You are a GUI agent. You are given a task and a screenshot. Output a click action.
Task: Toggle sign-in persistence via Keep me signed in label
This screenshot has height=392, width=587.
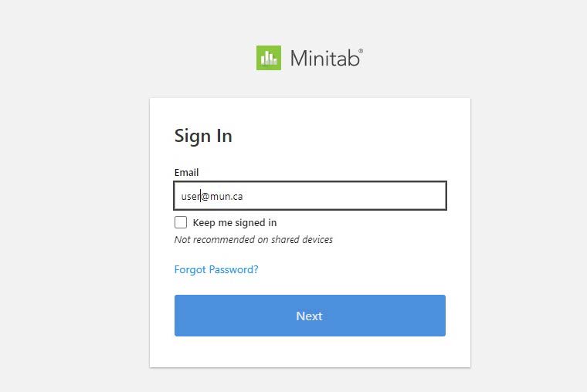235,222
